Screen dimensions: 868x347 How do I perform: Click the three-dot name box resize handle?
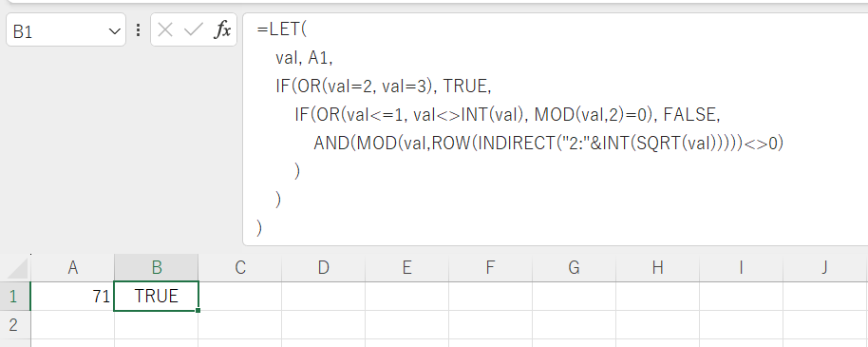pyautogui.click(x=138, y=29)
